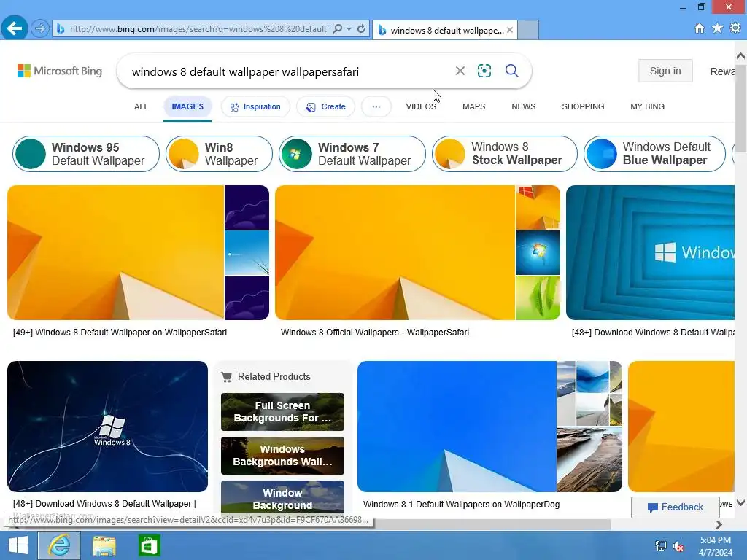Open 'Windows 8 Official Wallpapers - WallpaperSafari' link
This screenshot has height=560, width=747.
375,332
